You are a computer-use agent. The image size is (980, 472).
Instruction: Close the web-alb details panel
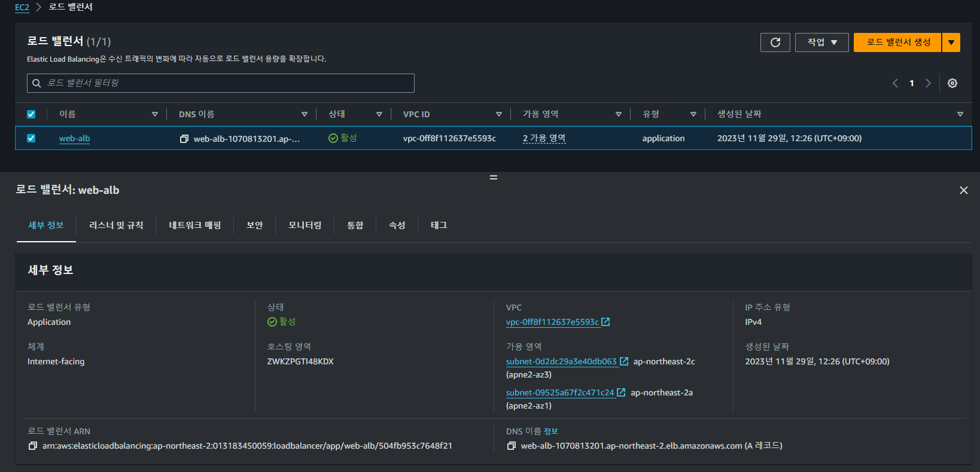point(963,190)
